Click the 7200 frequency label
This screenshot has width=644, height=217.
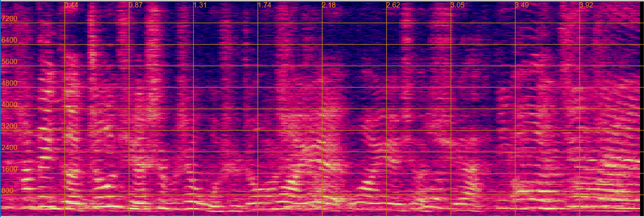pos(9,19)
